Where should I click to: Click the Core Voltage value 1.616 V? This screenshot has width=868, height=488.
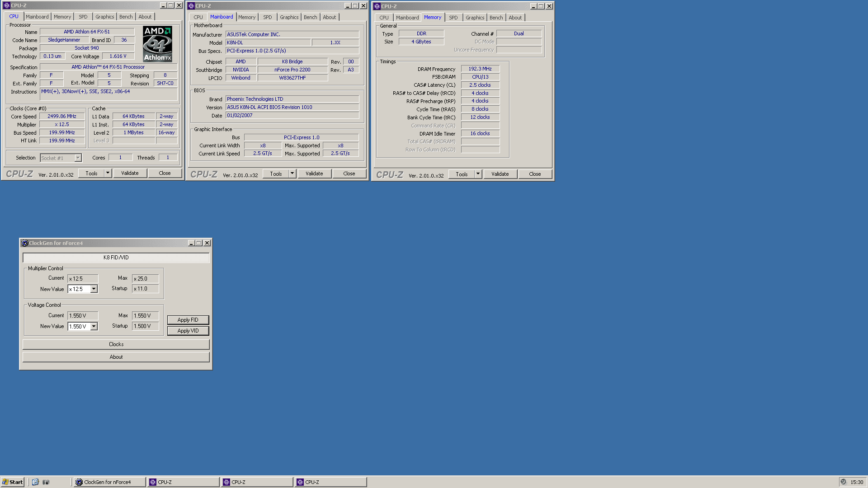pos(118,56)
